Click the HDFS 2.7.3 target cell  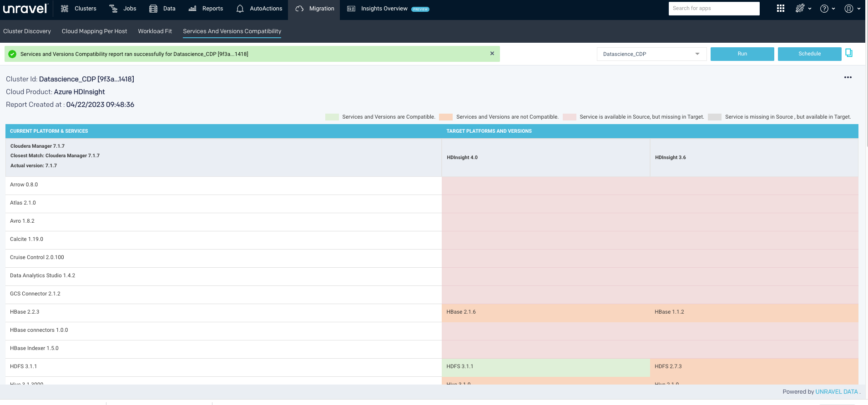754,367
